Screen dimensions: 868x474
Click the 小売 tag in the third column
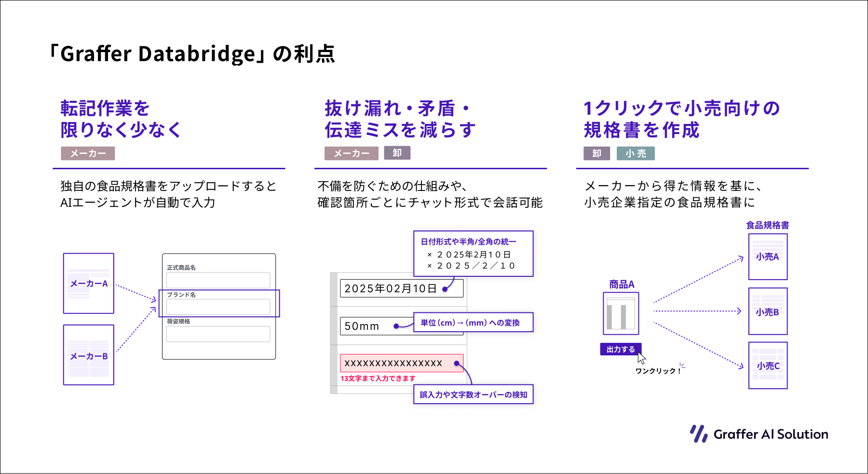click(x=635, y=153)
